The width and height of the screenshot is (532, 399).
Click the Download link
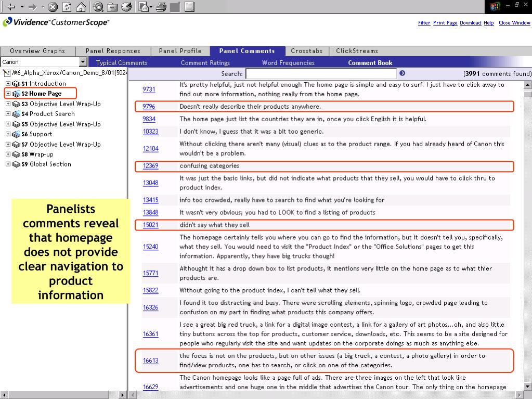point(470,23)
